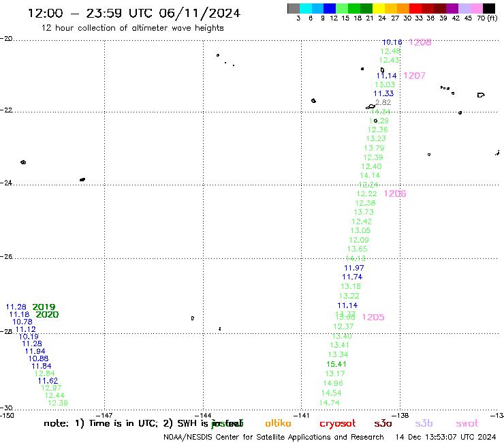Click the '14 Dec 13:53:07 UTC 2024' timestamp

pyautogui.click(x=446, y=438)
